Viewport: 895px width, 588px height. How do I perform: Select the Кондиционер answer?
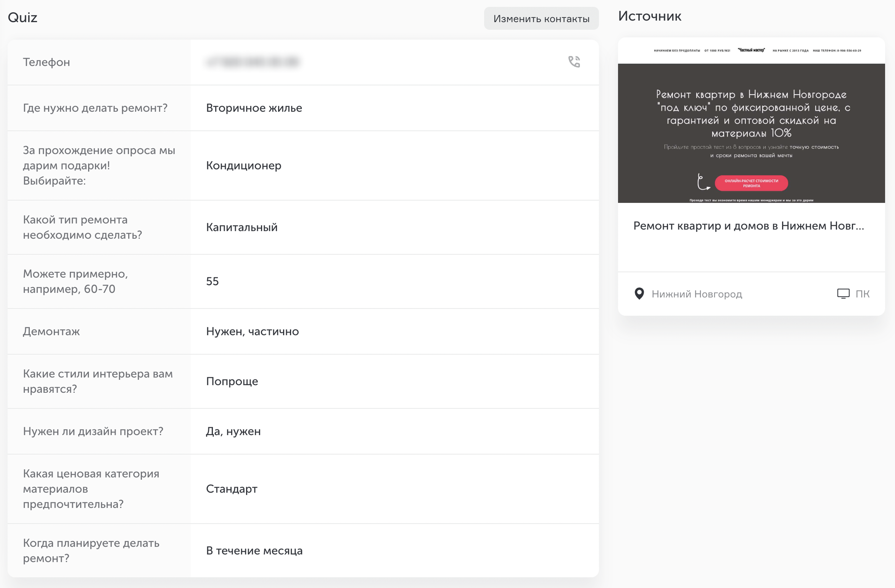pos(244,165)
